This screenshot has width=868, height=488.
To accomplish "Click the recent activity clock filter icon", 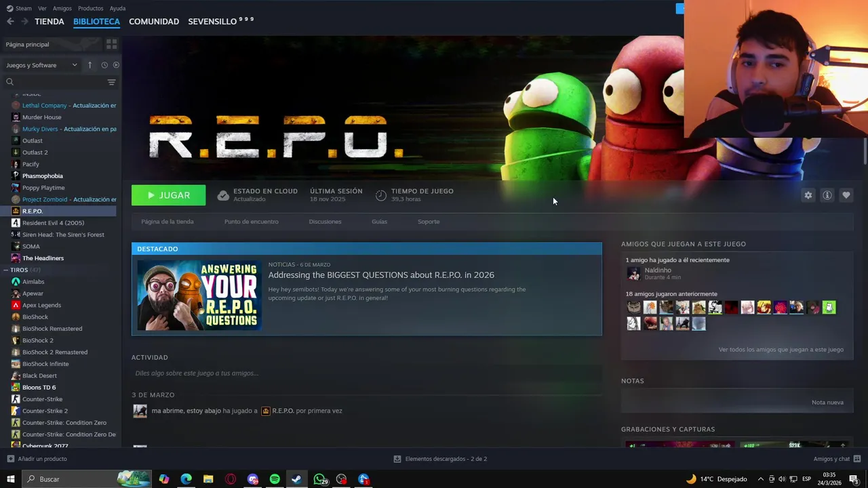I will (104, 65).
